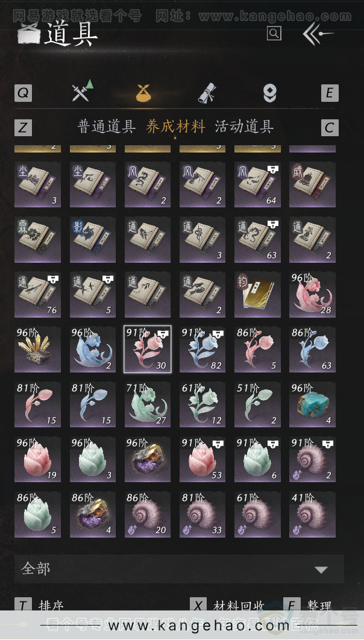Select the coin currency category icon
Viewport: 364px width, 640px height.
pos(270,93)
